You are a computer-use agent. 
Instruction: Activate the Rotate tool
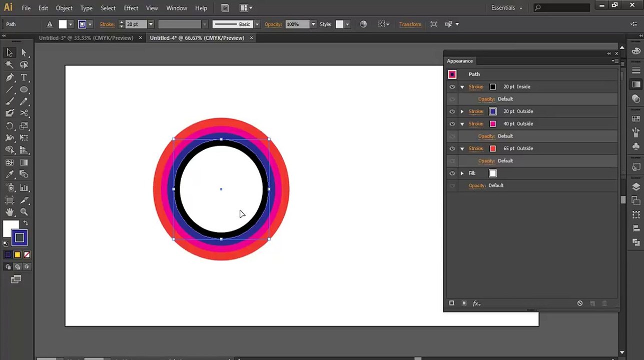[x=10, y=126]
